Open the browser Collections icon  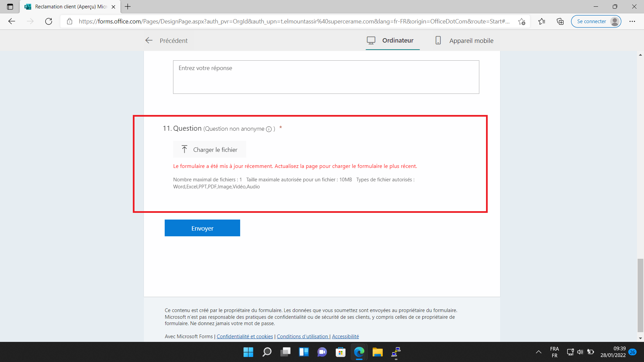[x=560, y=21]
